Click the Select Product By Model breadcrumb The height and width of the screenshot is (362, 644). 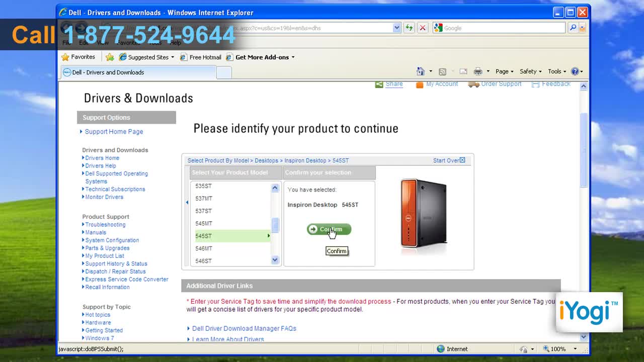click(x=218, y=160)
